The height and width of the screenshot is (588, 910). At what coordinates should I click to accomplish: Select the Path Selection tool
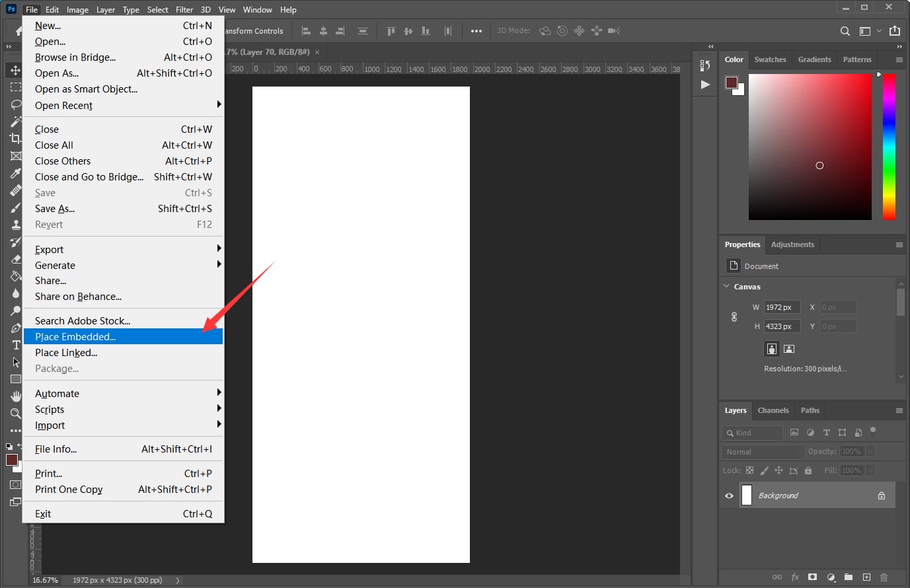(15, 362)
